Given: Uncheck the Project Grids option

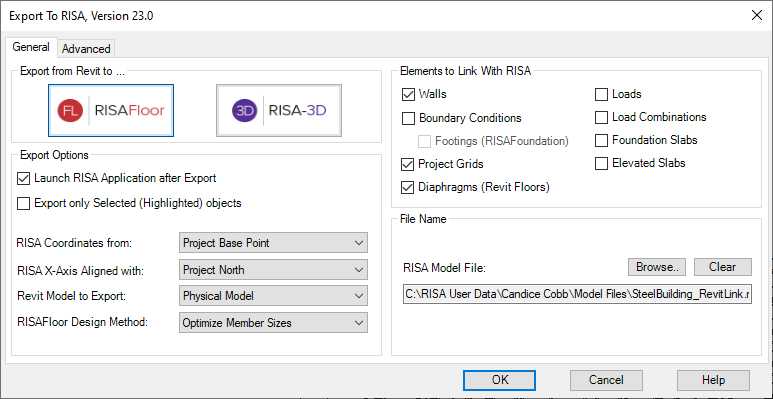Looking at the screenshot, I should pyautogui.click(x=408, y=164).
